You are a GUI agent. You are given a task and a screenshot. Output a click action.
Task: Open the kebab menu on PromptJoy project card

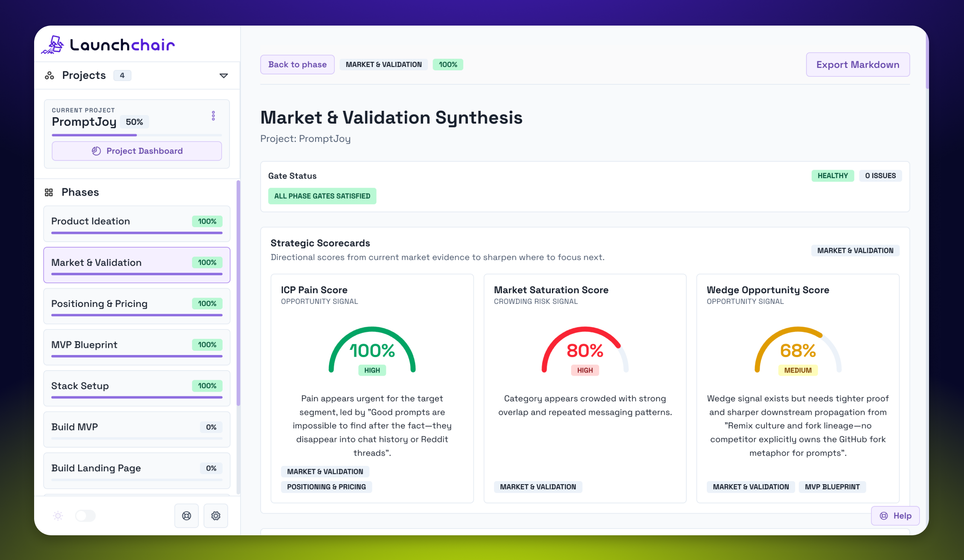[x=213, y=115]
